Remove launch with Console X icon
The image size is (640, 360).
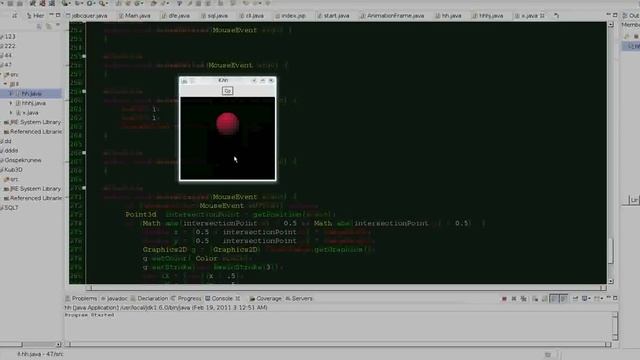tap(514, 299)
